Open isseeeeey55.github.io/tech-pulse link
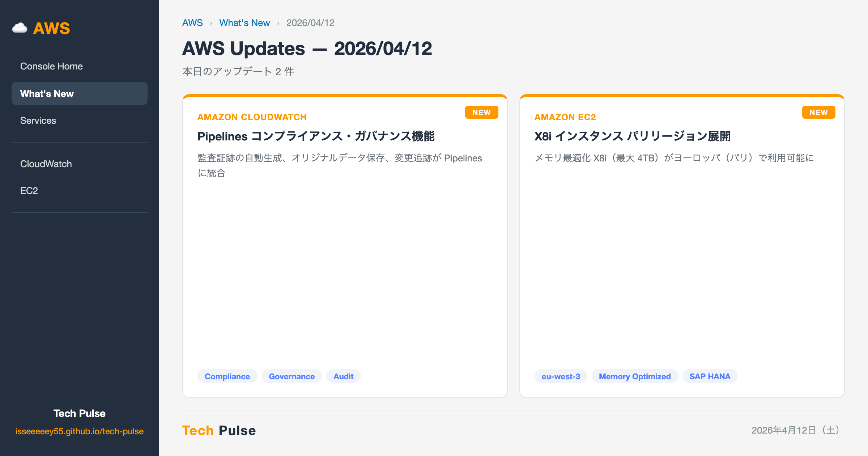 pos(79,431)
